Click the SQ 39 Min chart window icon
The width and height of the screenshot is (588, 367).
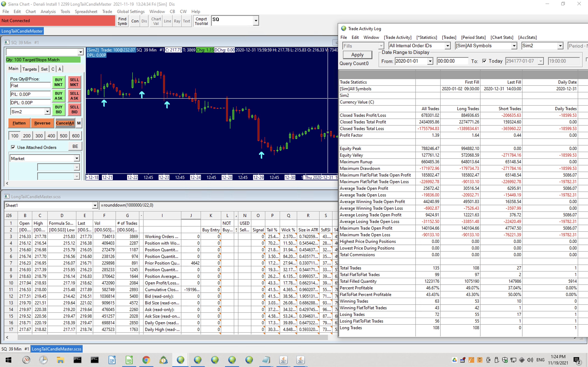(x=7, y=42)
